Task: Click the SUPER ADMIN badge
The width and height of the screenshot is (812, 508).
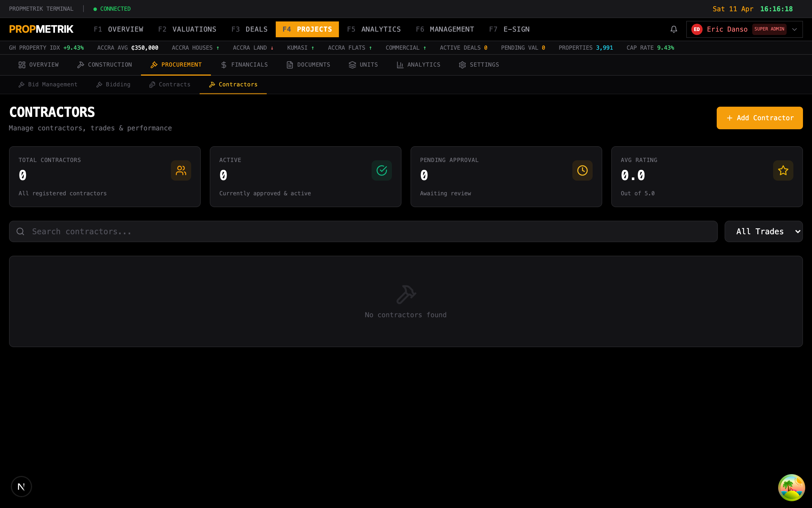Action: (769, 29)
